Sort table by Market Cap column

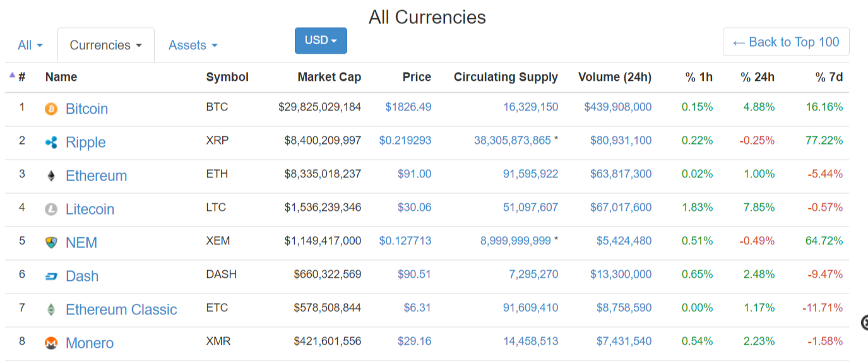[329, 77]
